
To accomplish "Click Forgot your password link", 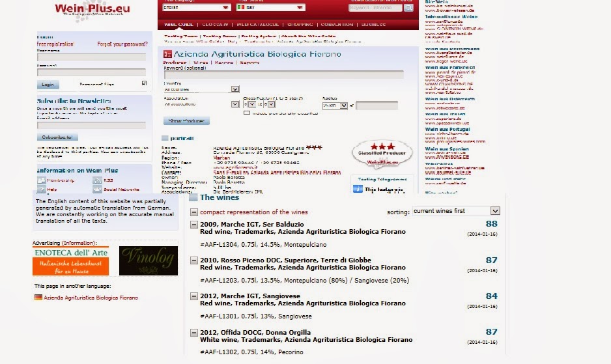I will 122,44.
